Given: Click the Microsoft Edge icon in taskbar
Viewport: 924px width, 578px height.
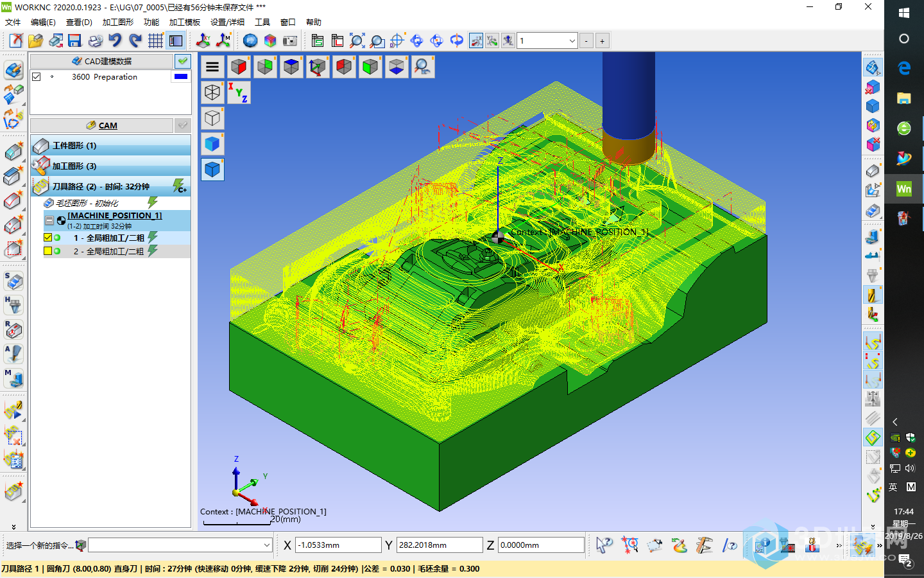Looking at the screenshot, I should [904, 67].
